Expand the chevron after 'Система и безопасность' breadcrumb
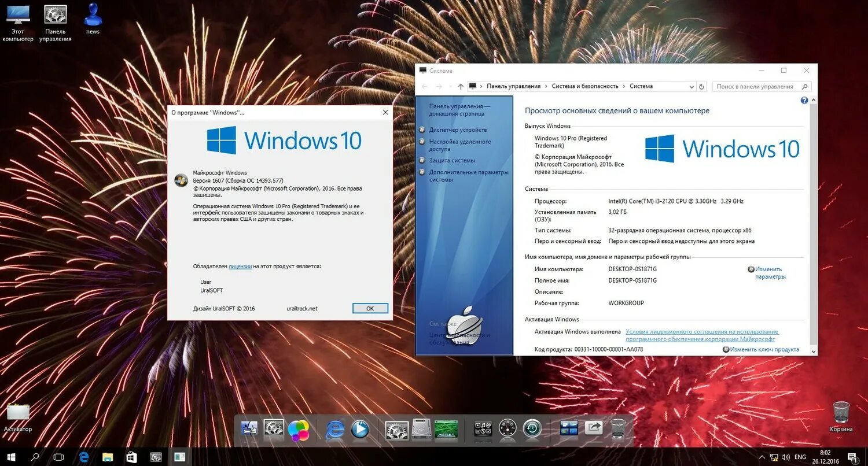 click(x=624, y=86)
